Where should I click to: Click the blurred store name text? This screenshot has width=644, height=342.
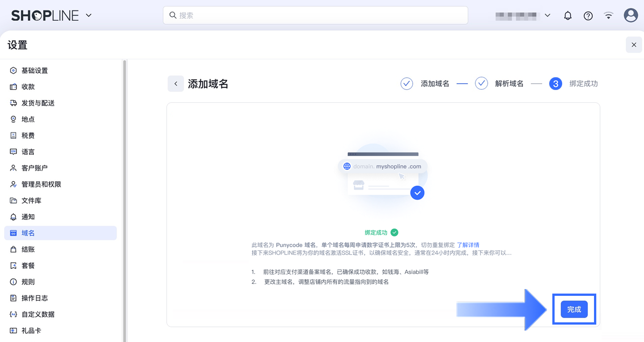coord(516,16)
